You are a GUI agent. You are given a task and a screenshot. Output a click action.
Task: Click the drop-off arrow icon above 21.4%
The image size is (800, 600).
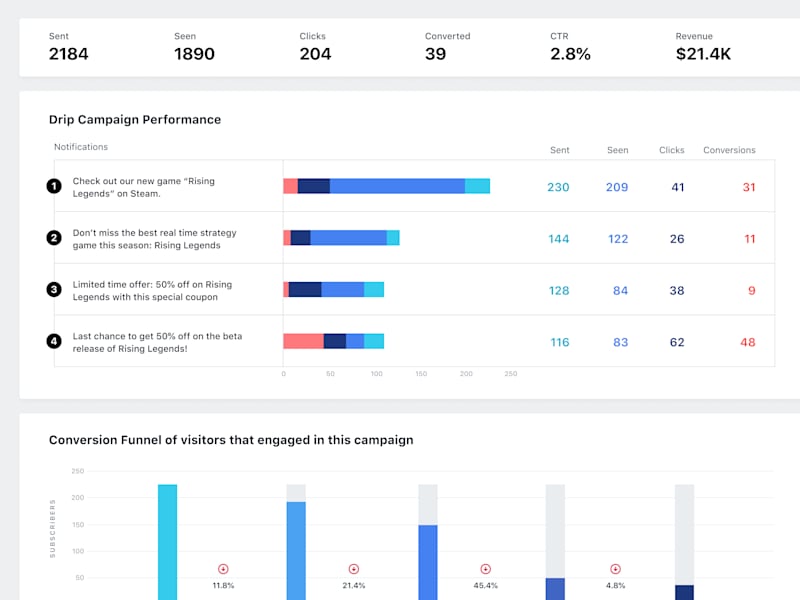(354, 569)
